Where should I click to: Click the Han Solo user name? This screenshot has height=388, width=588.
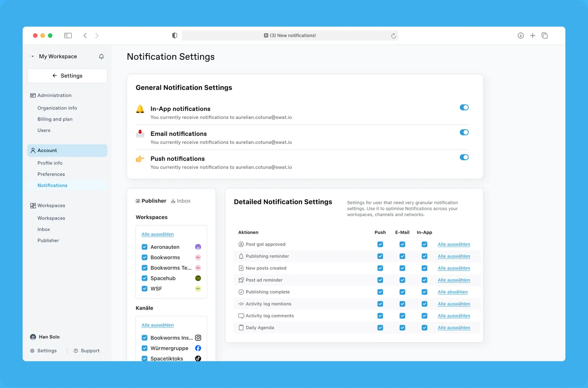[49, 337]
